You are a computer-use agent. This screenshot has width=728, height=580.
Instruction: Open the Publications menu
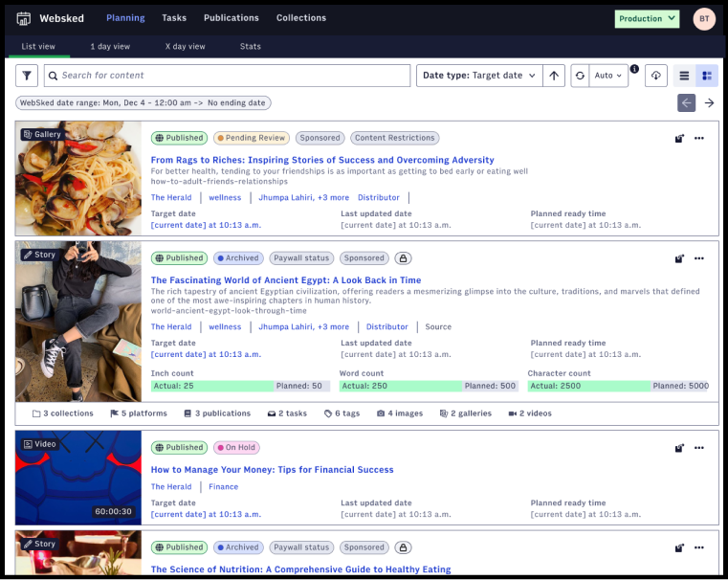(232, 17)
